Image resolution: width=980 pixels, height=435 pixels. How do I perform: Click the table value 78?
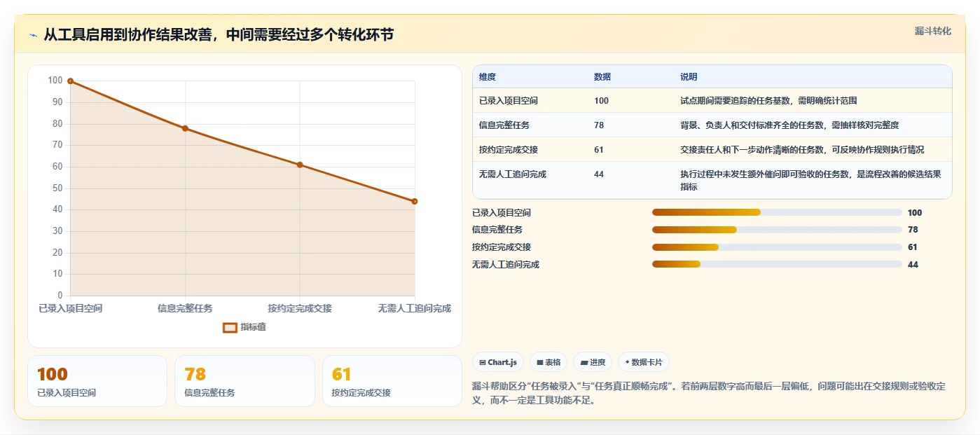599,125
